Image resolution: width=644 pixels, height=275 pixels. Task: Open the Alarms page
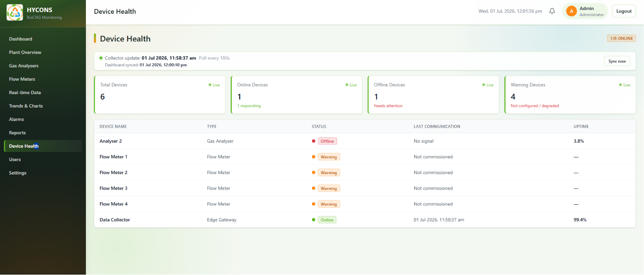(43, 119)
